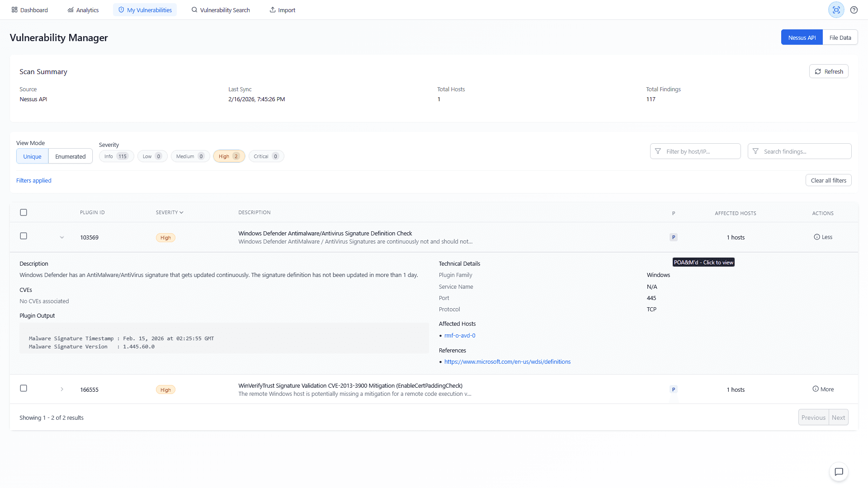The width and height of the screenshot is (868, 488).
Task: Switch view mode to Enumerated
Action: click(x=70, y=156)
